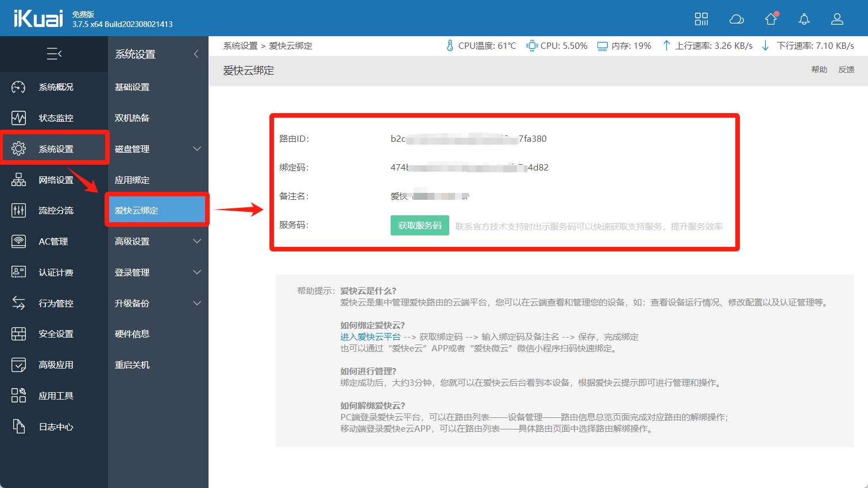The height and width of the screenshot is (488, 868).
Task: Expand the 高级设置 submenu
Action: click(x=197, y=242)
